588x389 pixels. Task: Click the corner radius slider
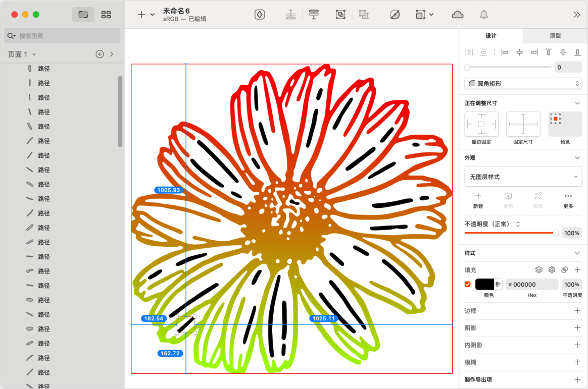pyautogui.click(x=508, y=67)
